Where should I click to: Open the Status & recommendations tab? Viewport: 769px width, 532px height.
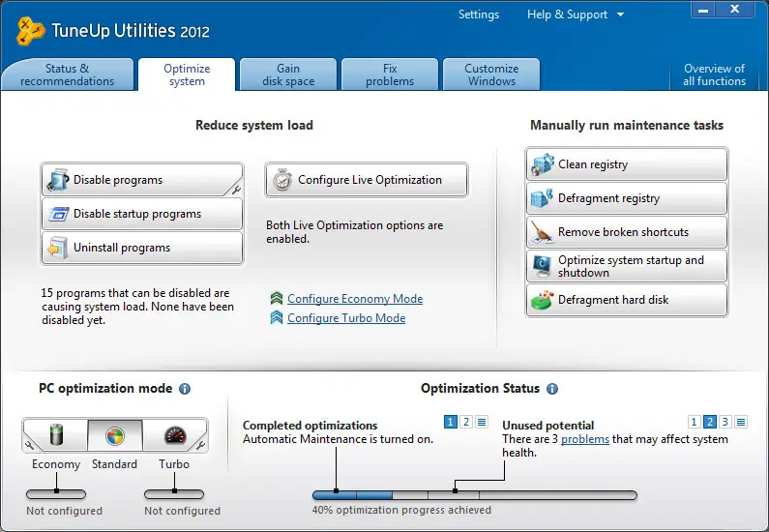[x=67, y=74]
